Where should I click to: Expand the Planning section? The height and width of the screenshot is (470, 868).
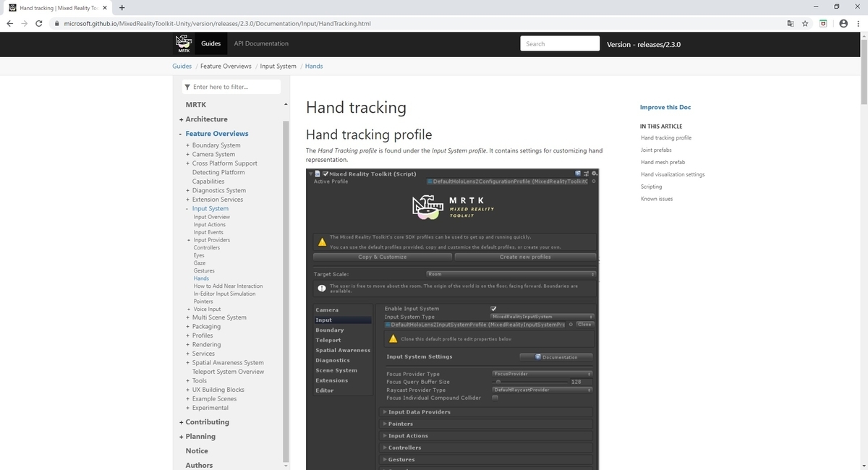tap(181, 437)
